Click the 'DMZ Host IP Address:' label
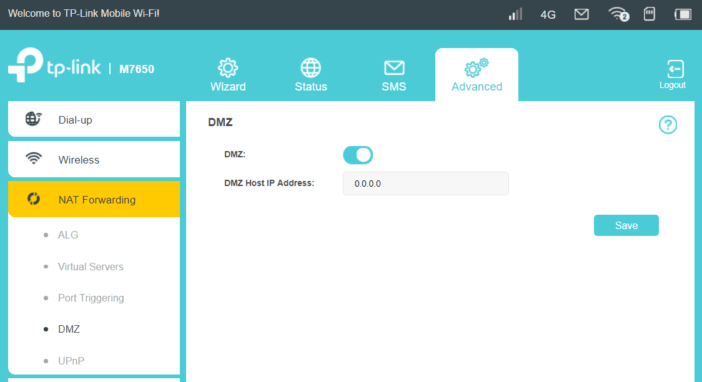Viewport: 702px width, 382px height. tap(269, 183)
